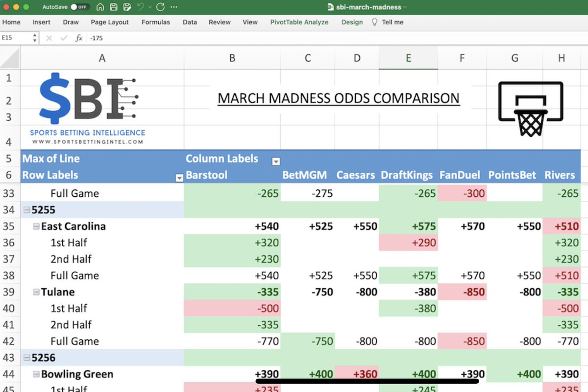The image size is (588, 392).
Task: Select column E header
Action: (x=408, y=58)
